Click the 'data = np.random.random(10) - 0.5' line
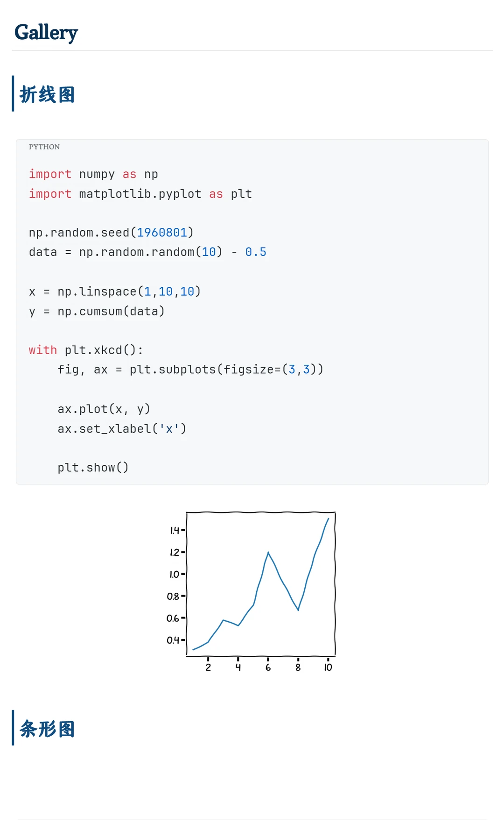 pyautogui.click(x=147, y=252)
